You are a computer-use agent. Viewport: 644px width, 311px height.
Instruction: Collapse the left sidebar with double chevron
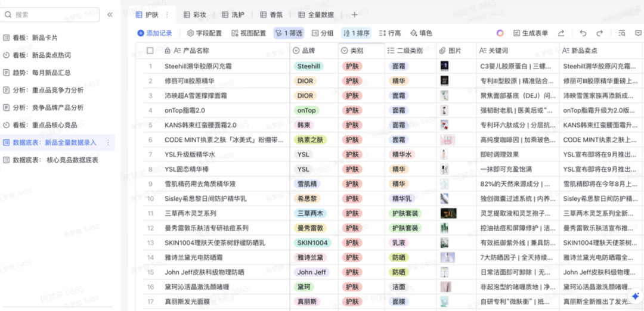(110, 15)
